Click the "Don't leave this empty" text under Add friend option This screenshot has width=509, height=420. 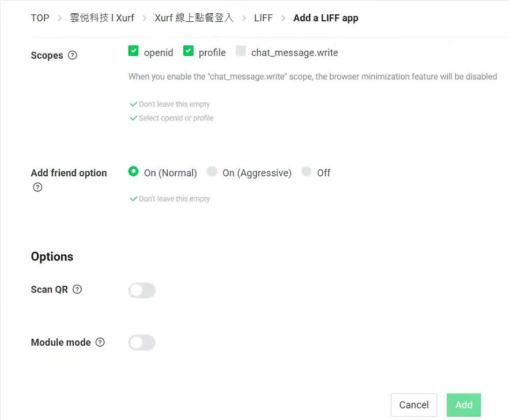pos(174,199)
